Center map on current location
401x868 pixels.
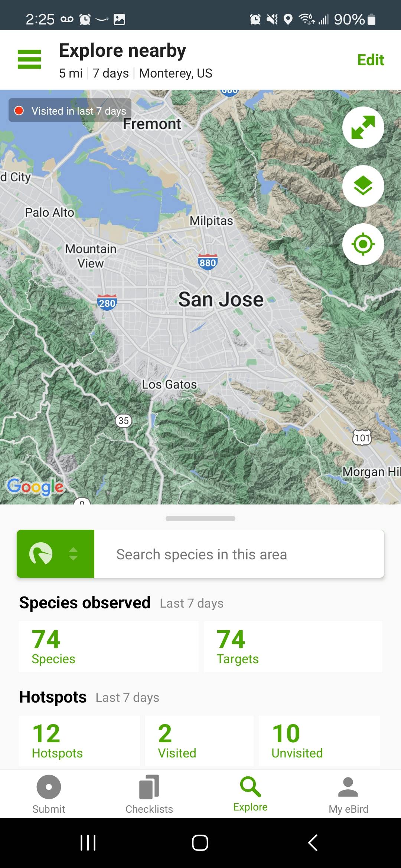[x=363, y=244]
